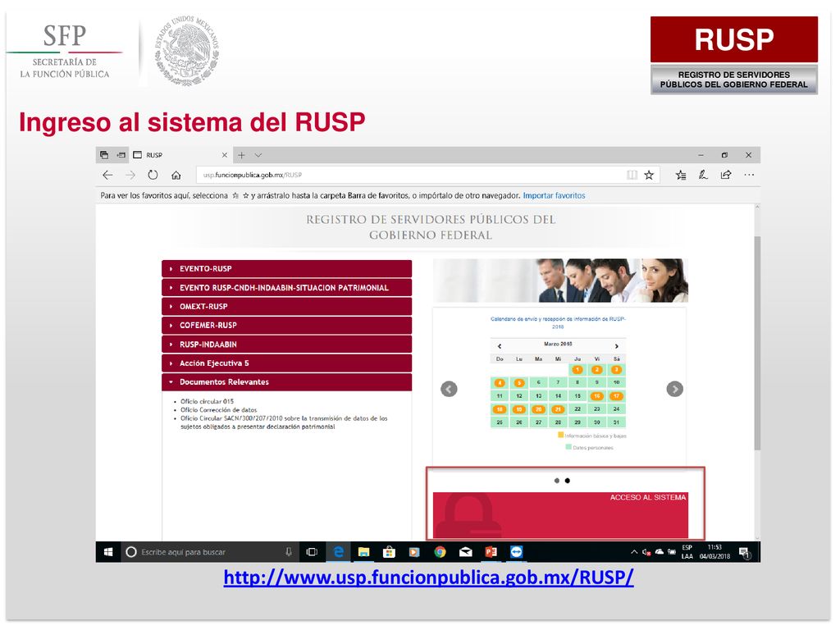840x630 pixels.
Task: Expand the RUSP-INDAABIN section
Action: coord(286,345)
